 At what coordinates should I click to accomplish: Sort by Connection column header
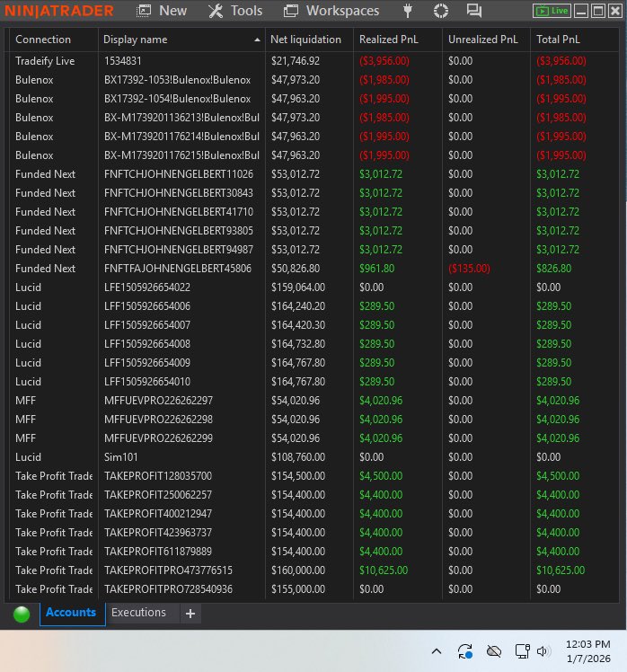tap(43, 40)
